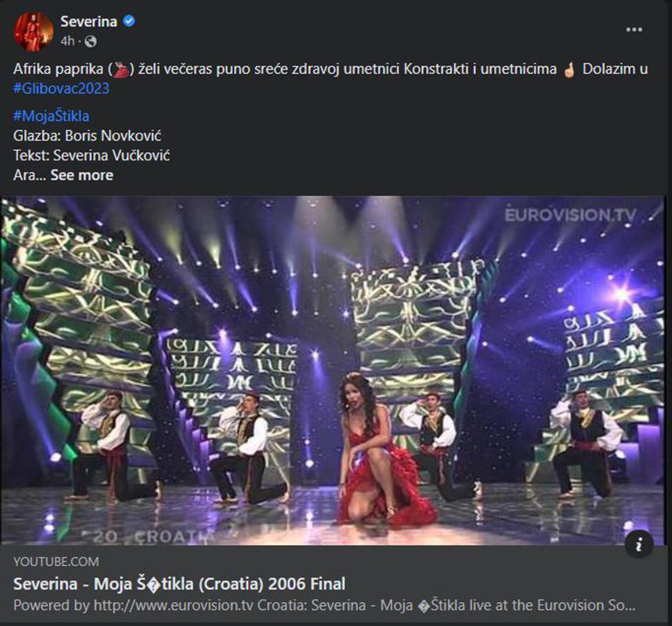The image size is (672, 626).
Task: Expand the post text with See more
Action: [82, 175]
